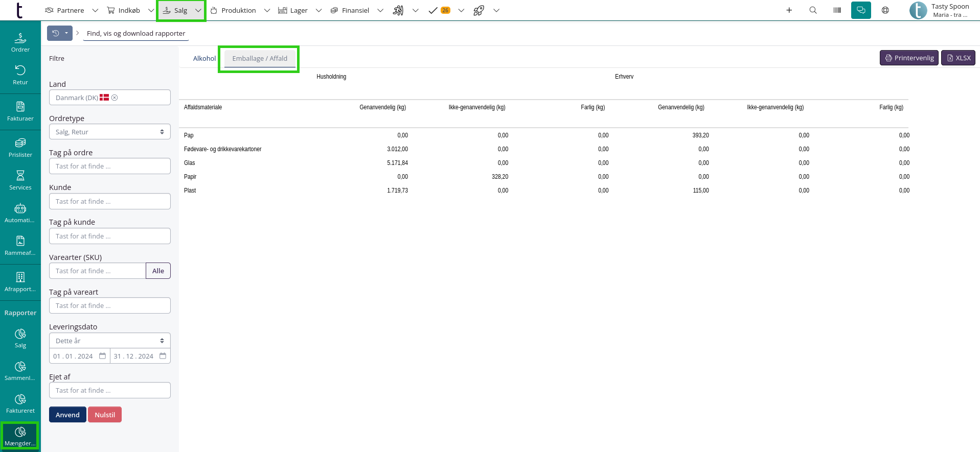Open the globe language icon
980x452 pixels.
pyautogui.click(x=885, y=10)
